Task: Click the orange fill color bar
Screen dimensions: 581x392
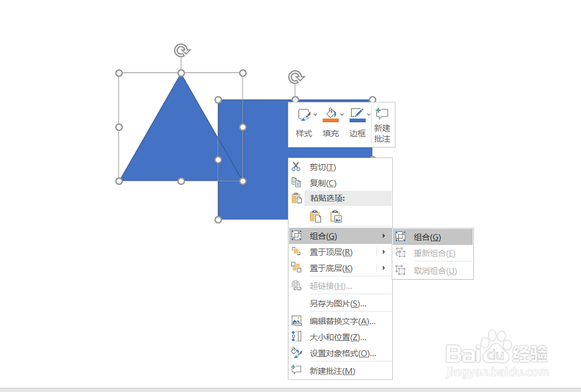Action: point(330,120)
